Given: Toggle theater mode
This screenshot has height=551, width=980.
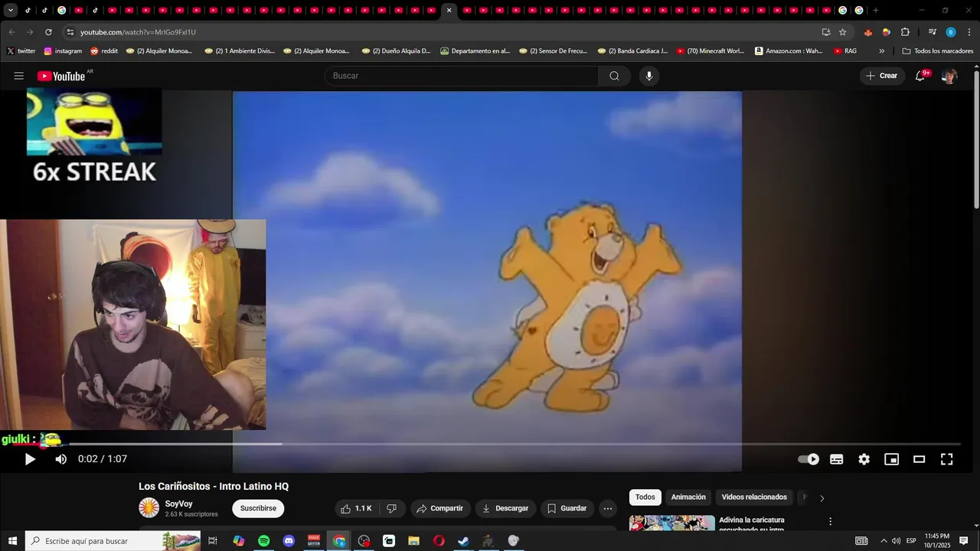Looking at the screenshot, I should (x=920, y=459).
